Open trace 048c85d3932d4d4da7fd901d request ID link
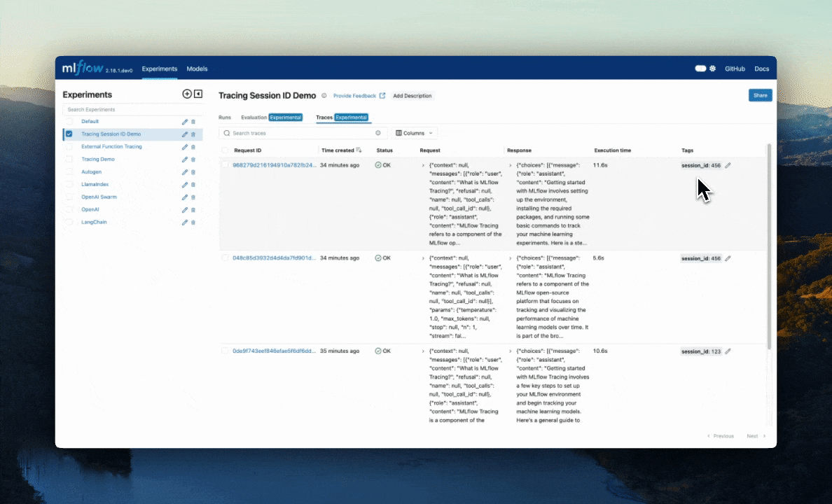 [x=274, y=258]
